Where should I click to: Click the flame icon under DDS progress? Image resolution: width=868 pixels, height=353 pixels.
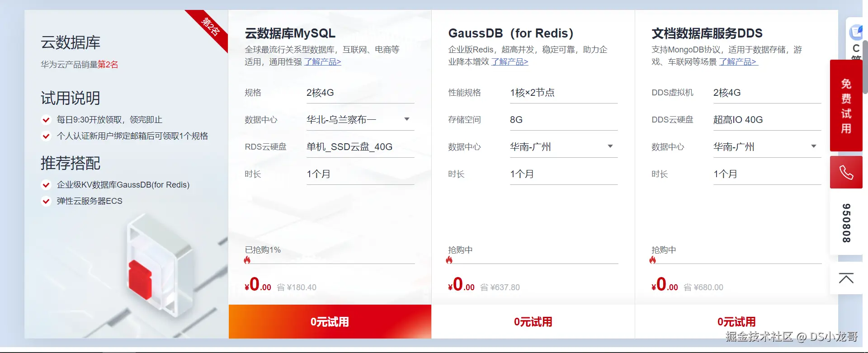(652, 260)
